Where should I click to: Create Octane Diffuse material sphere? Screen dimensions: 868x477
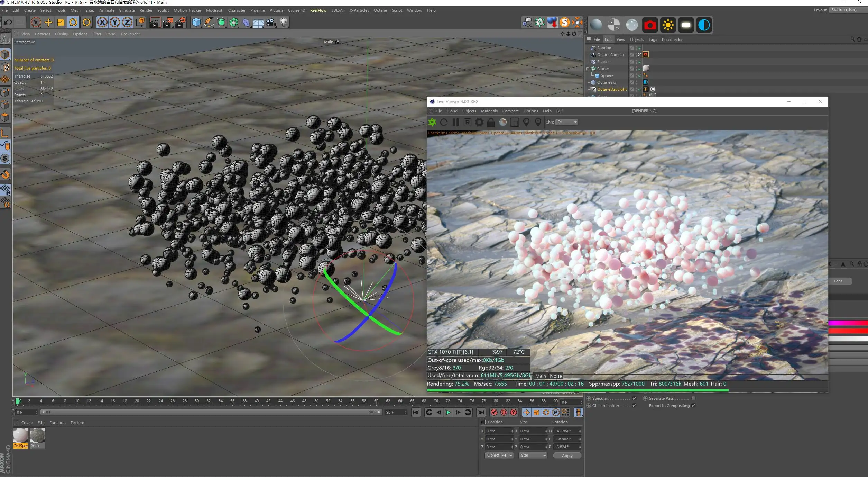(596, 25)
